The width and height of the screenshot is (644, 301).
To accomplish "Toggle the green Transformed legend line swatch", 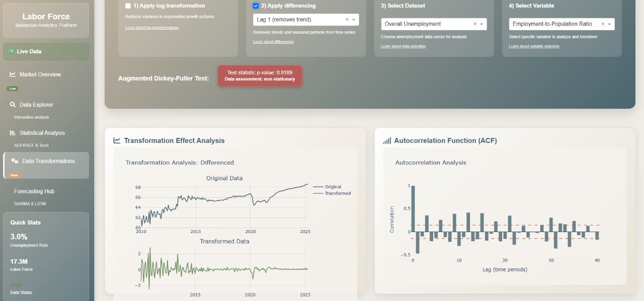I will [x=318, y=193].
